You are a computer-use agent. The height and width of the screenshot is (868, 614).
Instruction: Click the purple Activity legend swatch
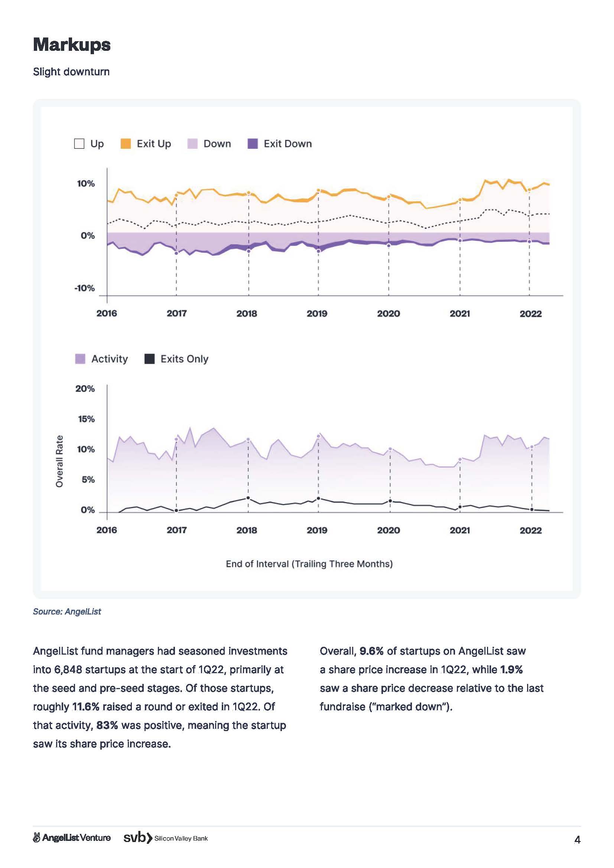click(x=80, y=359)
